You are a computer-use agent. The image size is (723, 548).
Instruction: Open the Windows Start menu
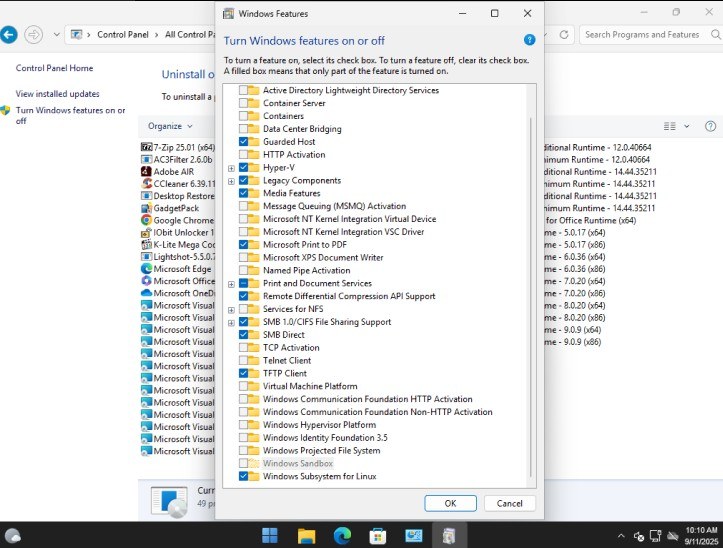(x=270, y=536)
